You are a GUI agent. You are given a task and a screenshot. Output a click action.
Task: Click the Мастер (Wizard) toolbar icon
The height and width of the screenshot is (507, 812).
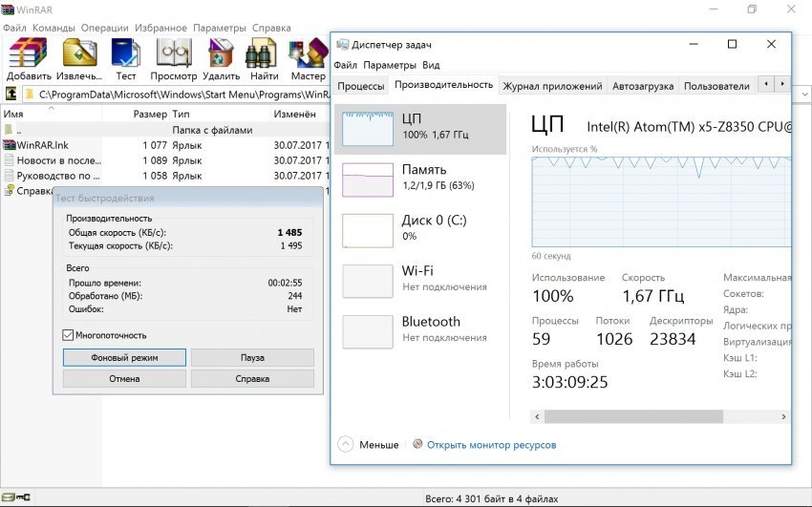tap(309, 53)
